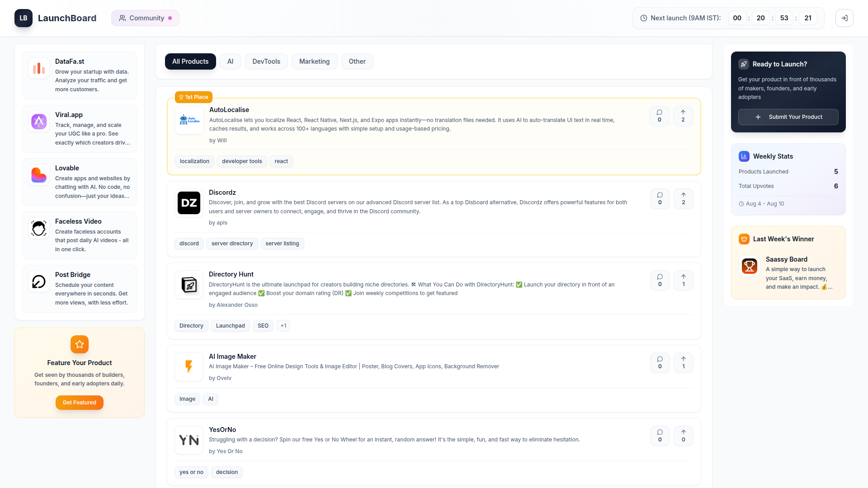Open comments for AutoLocalise via speech bubble
Viewport: 868px width, 488px height.
(660, 116)
